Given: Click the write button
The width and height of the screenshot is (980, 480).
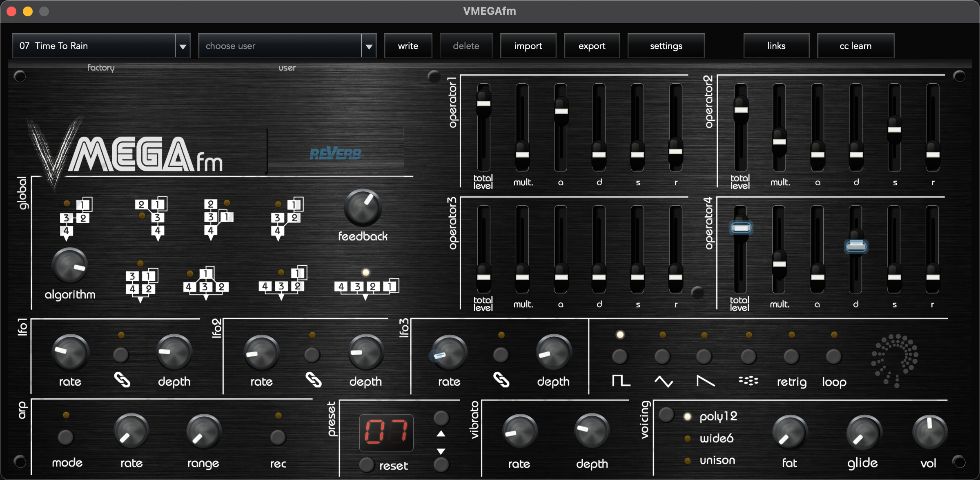Looking at the screenshot, I should coord(408,46).
